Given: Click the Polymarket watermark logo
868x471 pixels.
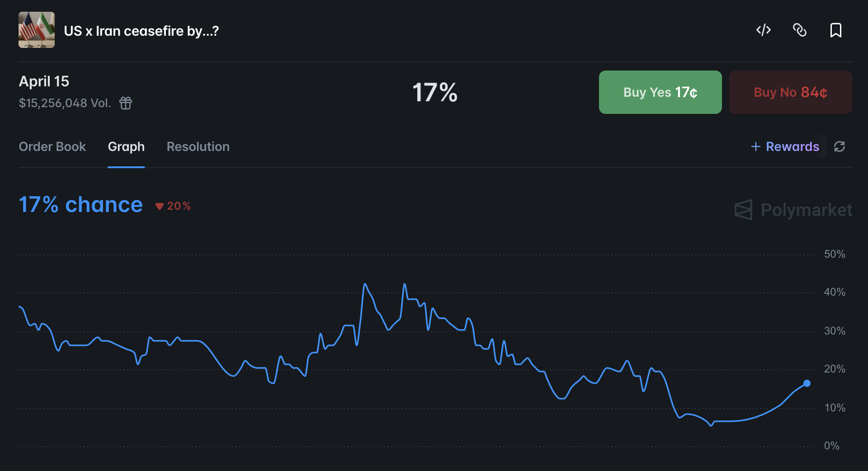Looking at the screenshot, I should pyautogui.click(x=793, y=210).
